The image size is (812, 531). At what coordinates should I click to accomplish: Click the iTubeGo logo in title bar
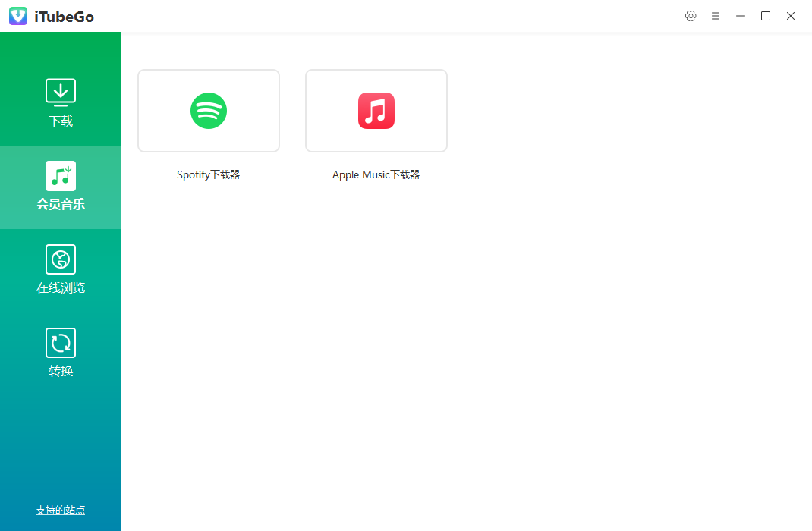pos(18,16)
